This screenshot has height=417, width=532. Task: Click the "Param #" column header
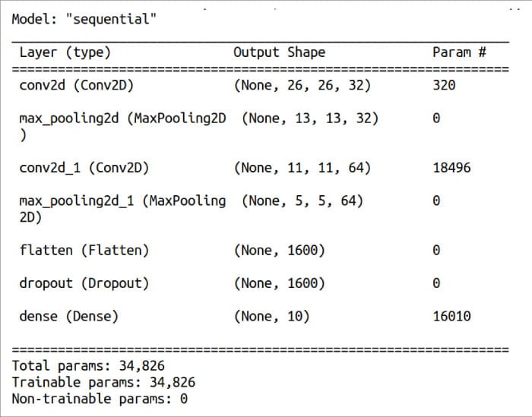pyautogui.click(x=459, y=52)
